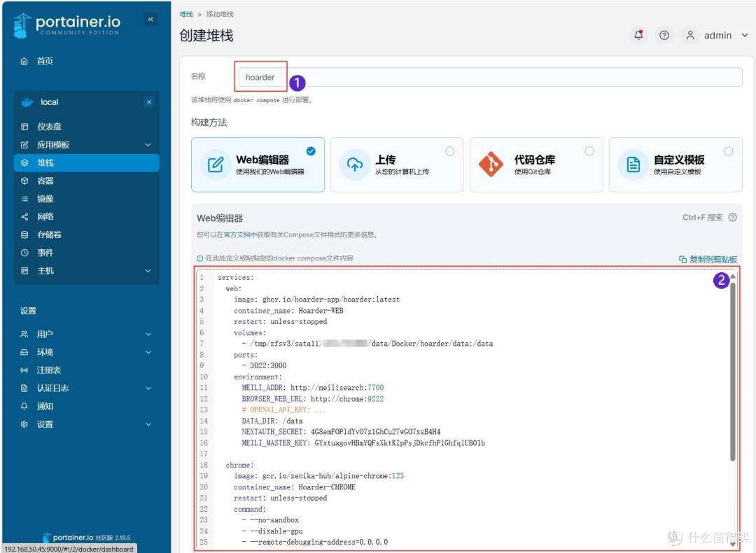Expand the 用户 submenu chevron
This screenshot has height=553, width=756.
click(148, 334)
